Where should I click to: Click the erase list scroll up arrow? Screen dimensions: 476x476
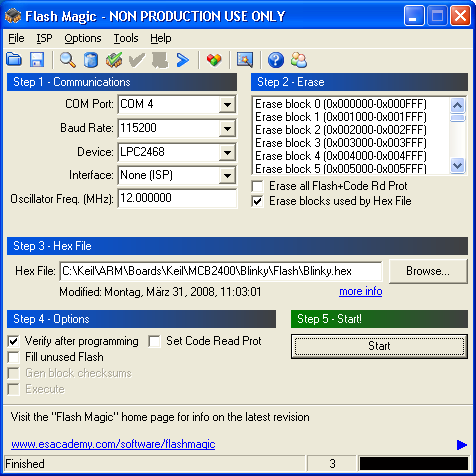tap(457, 105)
